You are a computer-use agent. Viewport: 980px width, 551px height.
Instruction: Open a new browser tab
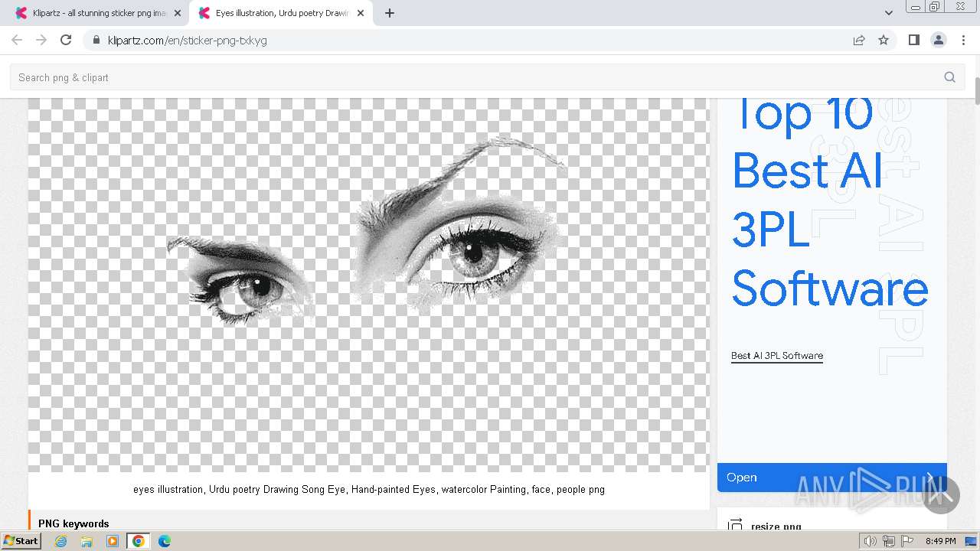pos(390,13)
